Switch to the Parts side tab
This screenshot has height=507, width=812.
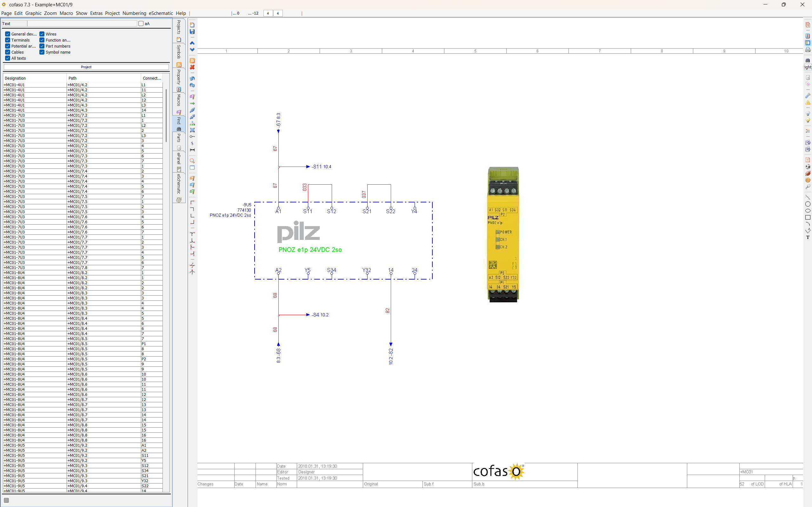[x=179, y=142]
